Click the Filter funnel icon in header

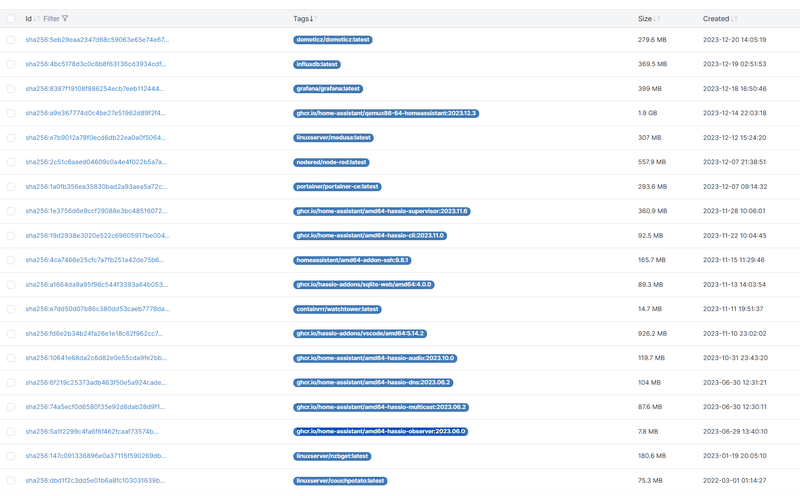click(x=65, y=18)
